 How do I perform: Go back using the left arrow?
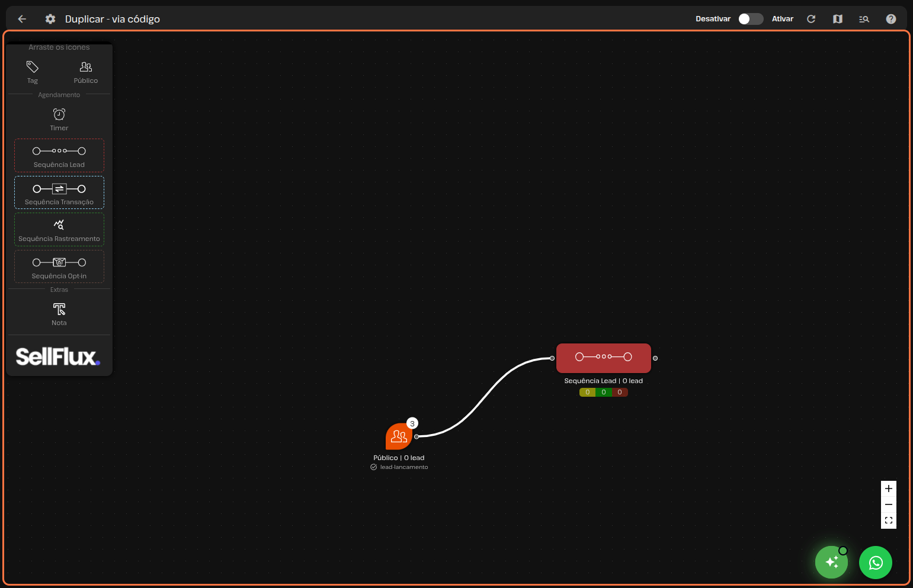point(22,19)
